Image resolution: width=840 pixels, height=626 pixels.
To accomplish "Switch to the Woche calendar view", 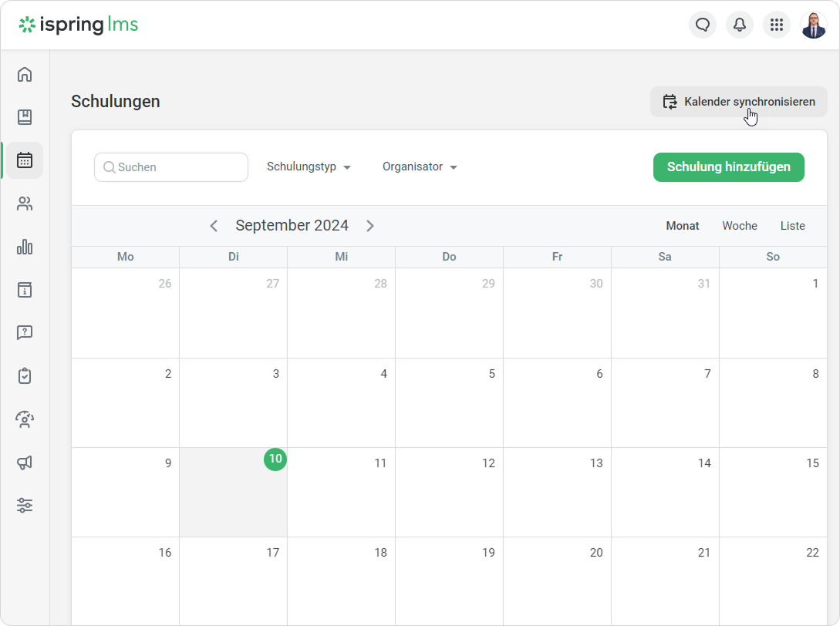I will 739,226.
